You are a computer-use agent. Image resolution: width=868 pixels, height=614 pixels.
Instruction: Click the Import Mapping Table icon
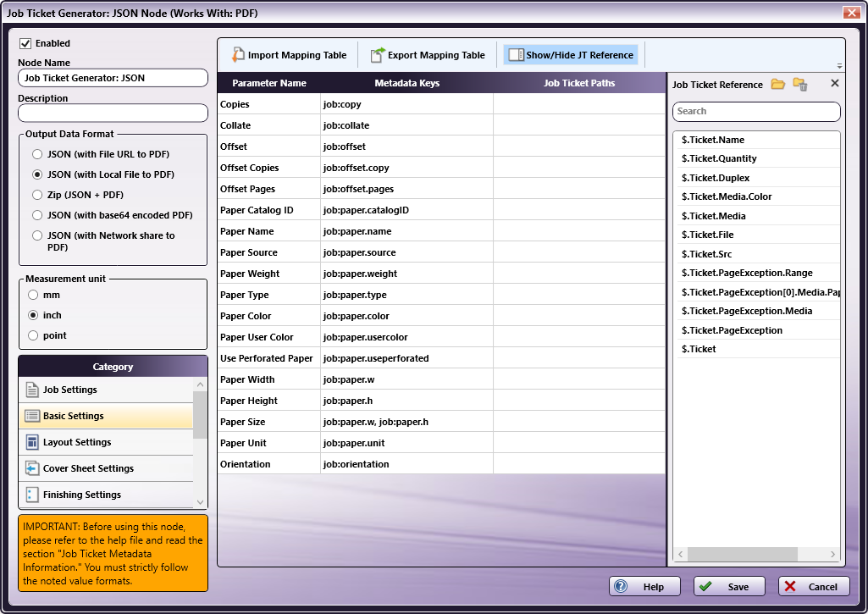point(238,55)
